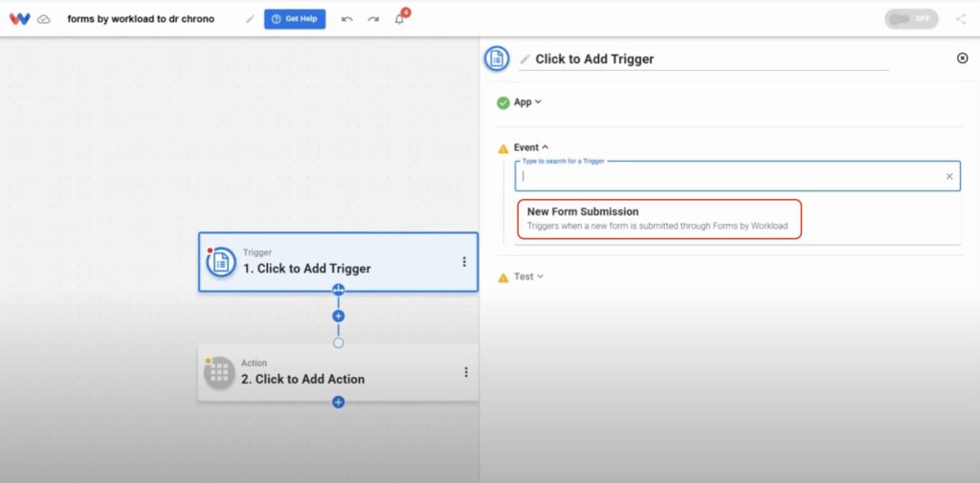Select the 1. Click to Add Trigger step
Viewport: 980px width, 483px height.
pos(338,262)
